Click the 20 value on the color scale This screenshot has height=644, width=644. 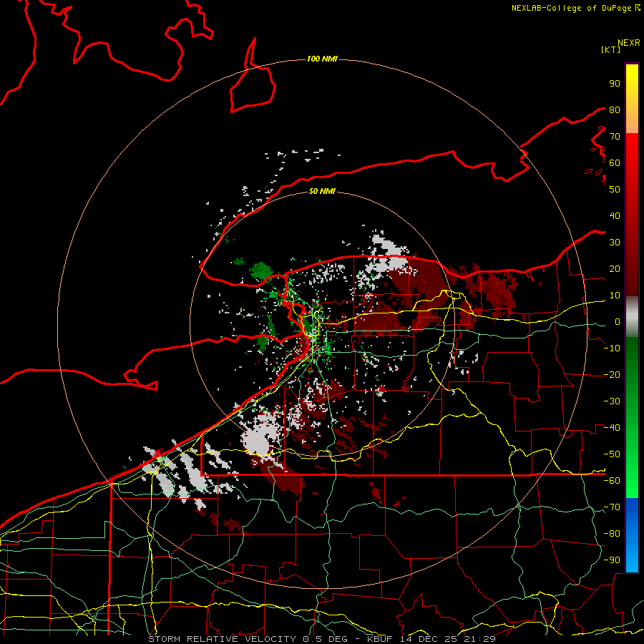615,269
